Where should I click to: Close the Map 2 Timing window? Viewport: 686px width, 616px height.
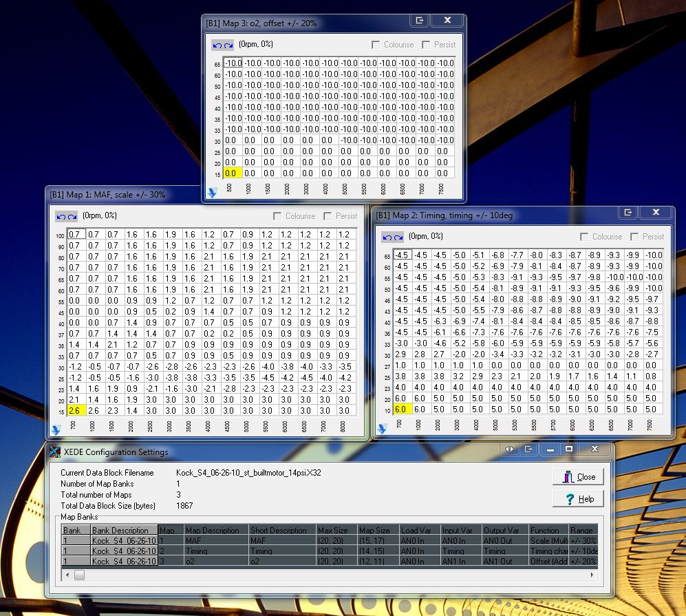[656, 213]
